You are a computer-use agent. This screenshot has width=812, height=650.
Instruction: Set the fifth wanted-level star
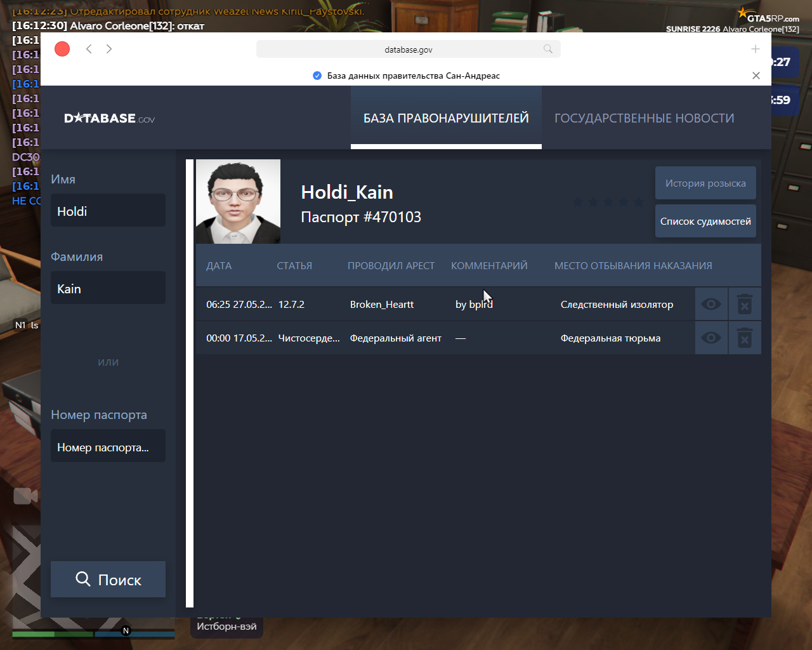(639, 202)
